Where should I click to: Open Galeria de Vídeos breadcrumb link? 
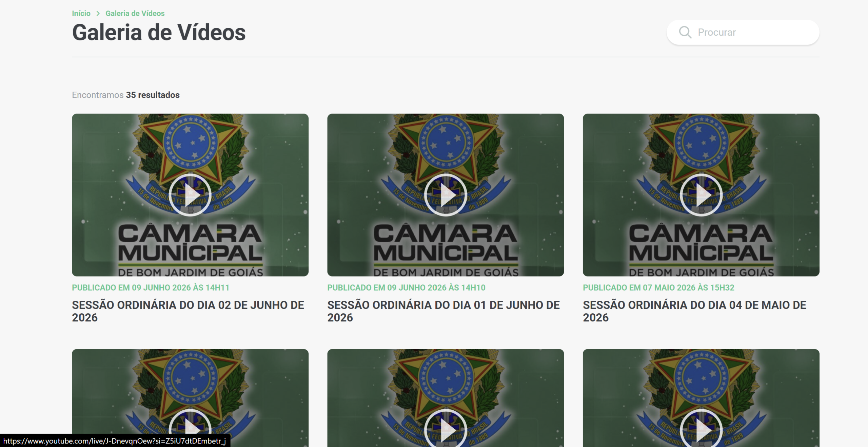tap(135, 14)
